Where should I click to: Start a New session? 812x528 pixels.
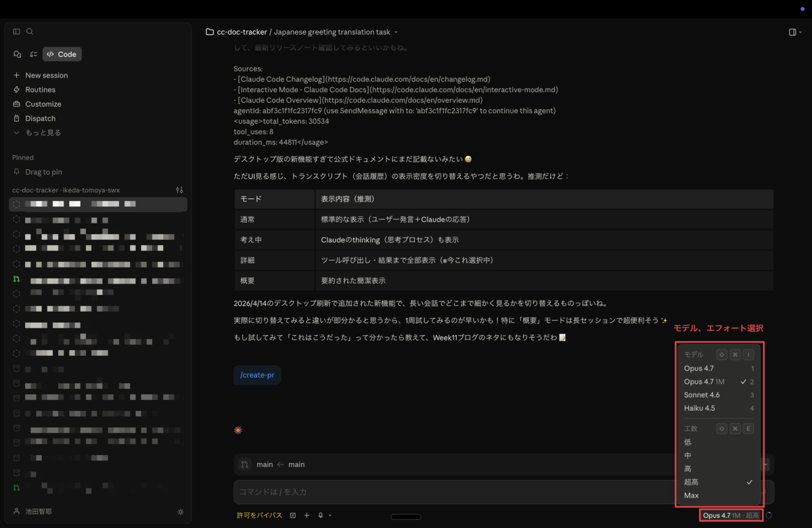click(41, 75)
